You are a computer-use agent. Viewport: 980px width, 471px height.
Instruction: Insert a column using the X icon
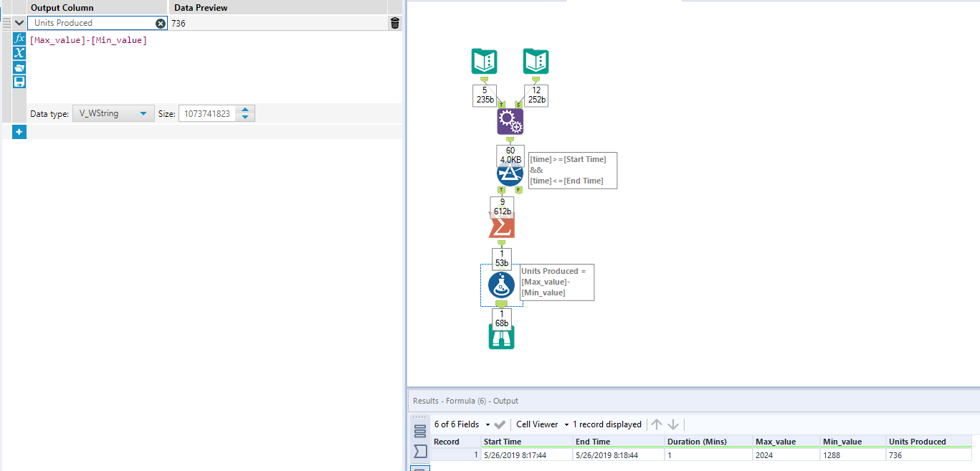[19, 52]
